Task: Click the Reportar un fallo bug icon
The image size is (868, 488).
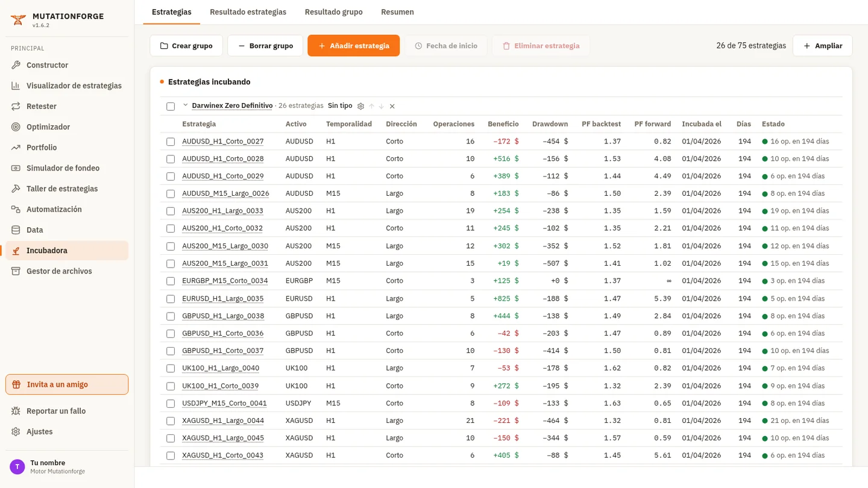Action: point(16,411)
